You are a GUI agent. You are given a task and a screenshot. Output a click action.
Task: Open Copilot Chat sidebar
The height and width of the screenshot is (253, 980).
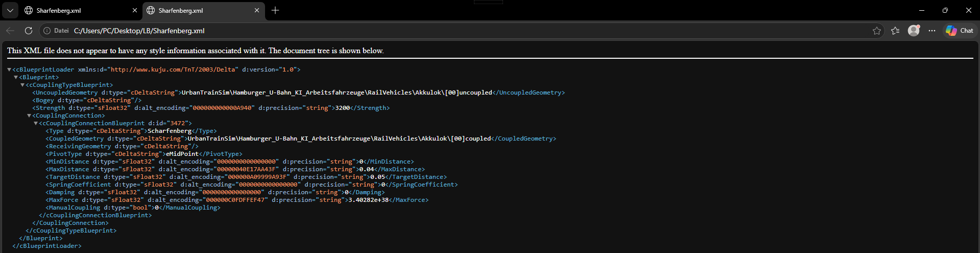pyautogui.click(x=960, y=31)
